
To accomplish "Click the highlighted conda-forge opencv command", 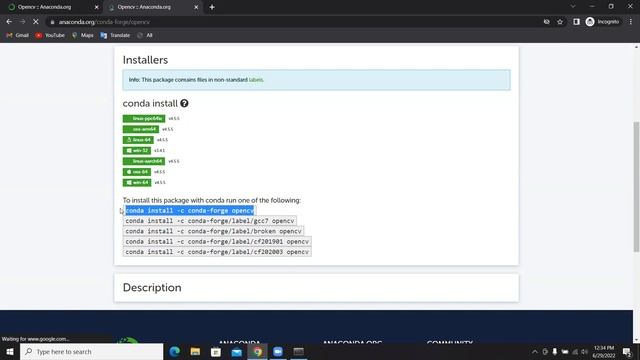I will tap(189, 210).
